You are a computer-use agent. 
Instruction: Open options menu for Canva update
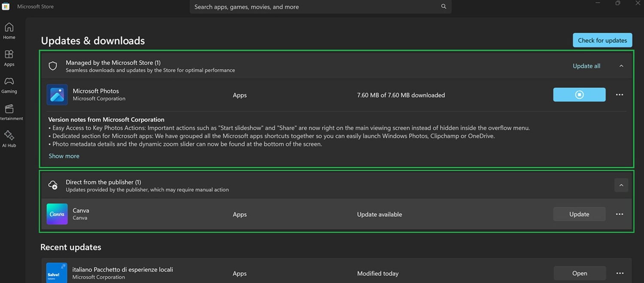tap(619, 214)
